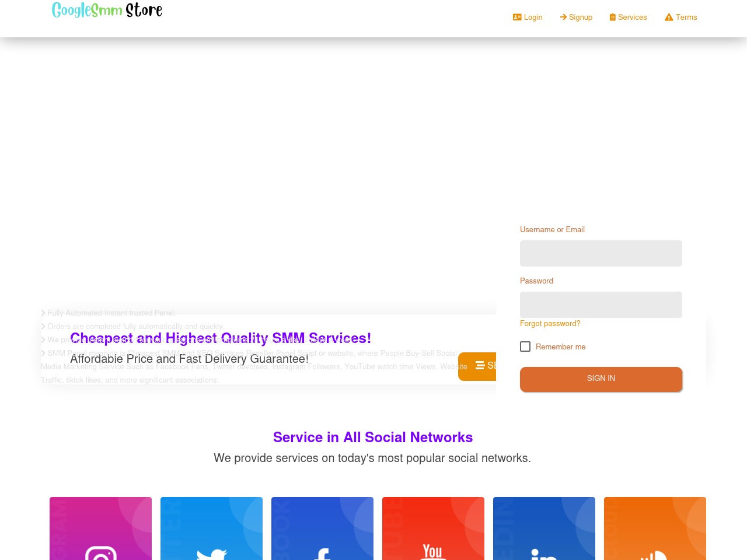Click the 'Remember me' label text
The height and width of the screenshot is (560, 747).
coord(560,346)
